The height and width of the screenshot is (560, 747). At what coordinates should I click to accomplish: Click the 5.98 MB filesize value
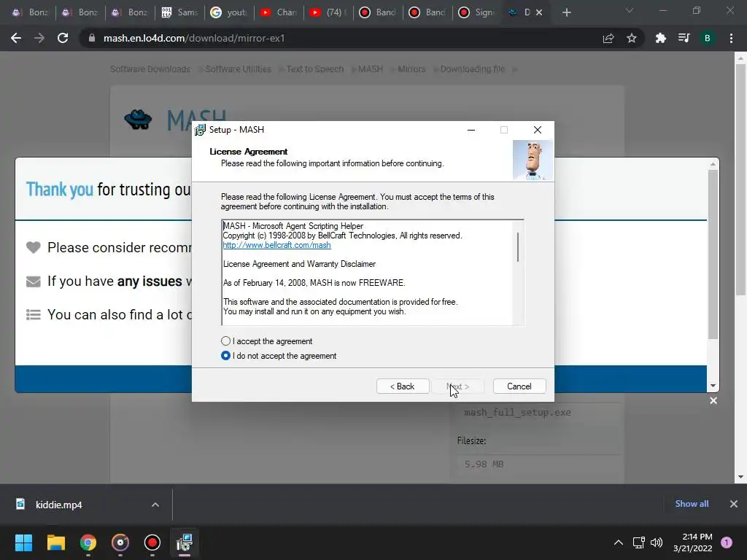coord(484,464)
